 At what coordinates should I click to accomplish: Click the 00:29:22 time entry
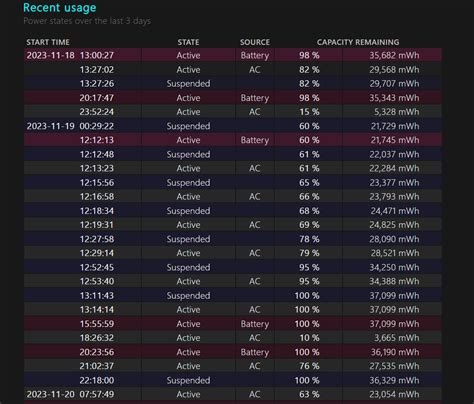click(x=97, y=126)
